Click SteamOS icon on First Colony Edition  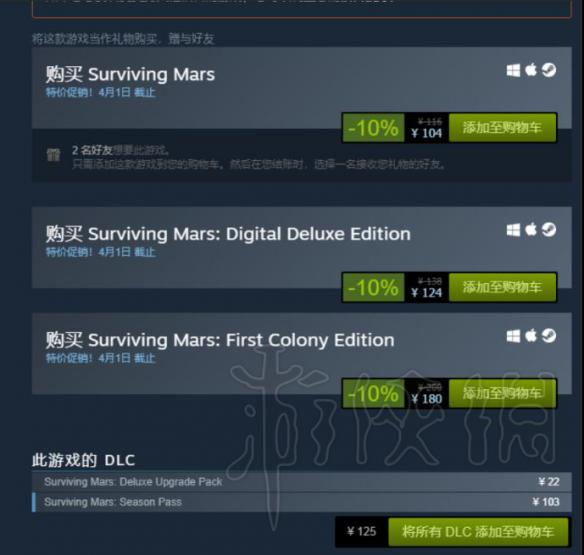click(x=549, y=336)
